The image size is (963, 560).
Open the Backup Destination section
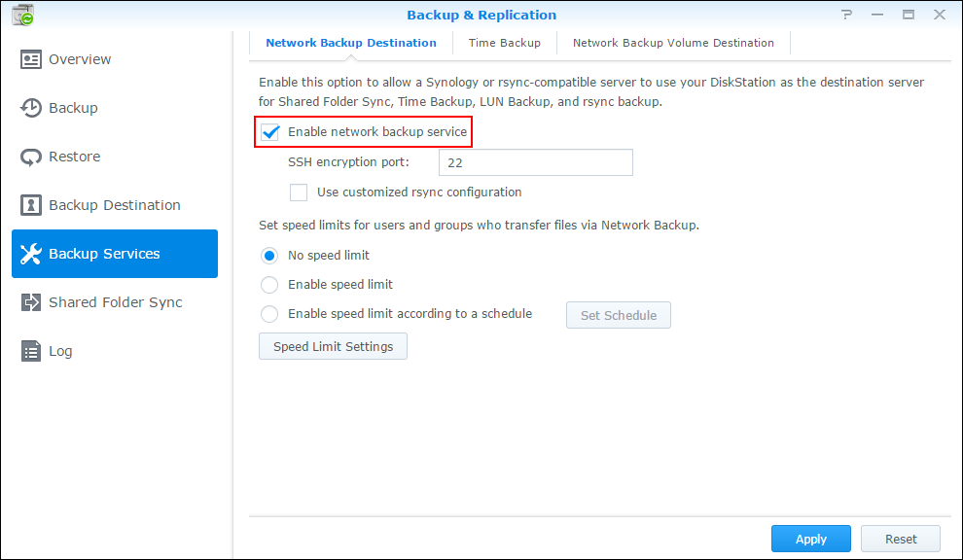(115, 205)
